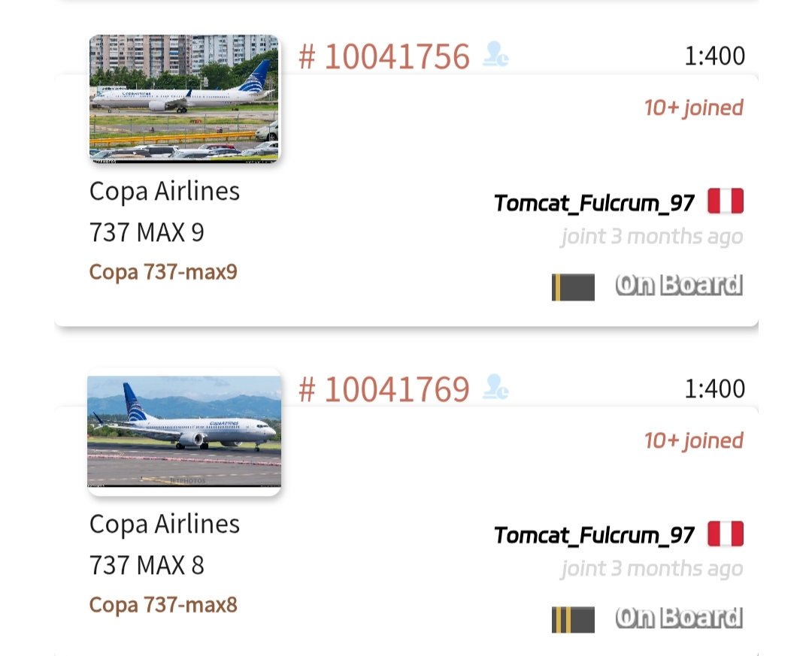This screenshot has height=656, width=812.
Task: Click the On Board status on the MAX 9 card
Action: tap(679, 286)
